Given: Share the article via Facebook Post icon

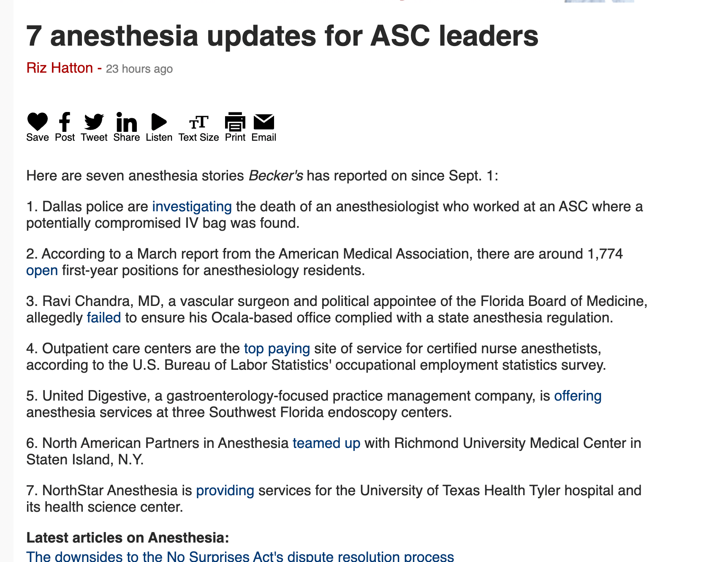Looking at the screenshot, I should (x=65, y=122).
